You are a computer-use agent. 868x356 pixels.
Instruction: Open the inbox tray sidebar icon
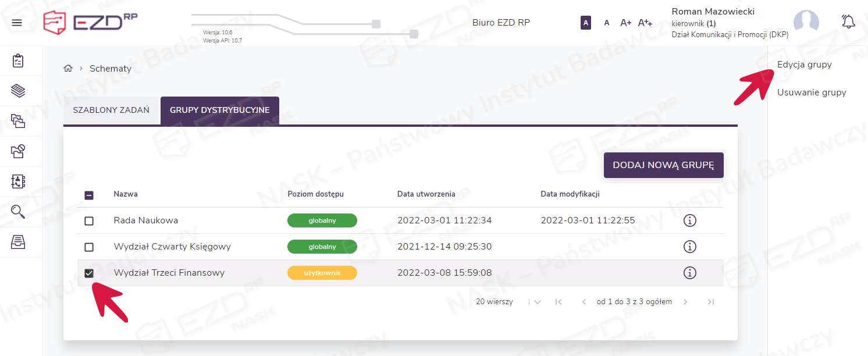(18, 242)
